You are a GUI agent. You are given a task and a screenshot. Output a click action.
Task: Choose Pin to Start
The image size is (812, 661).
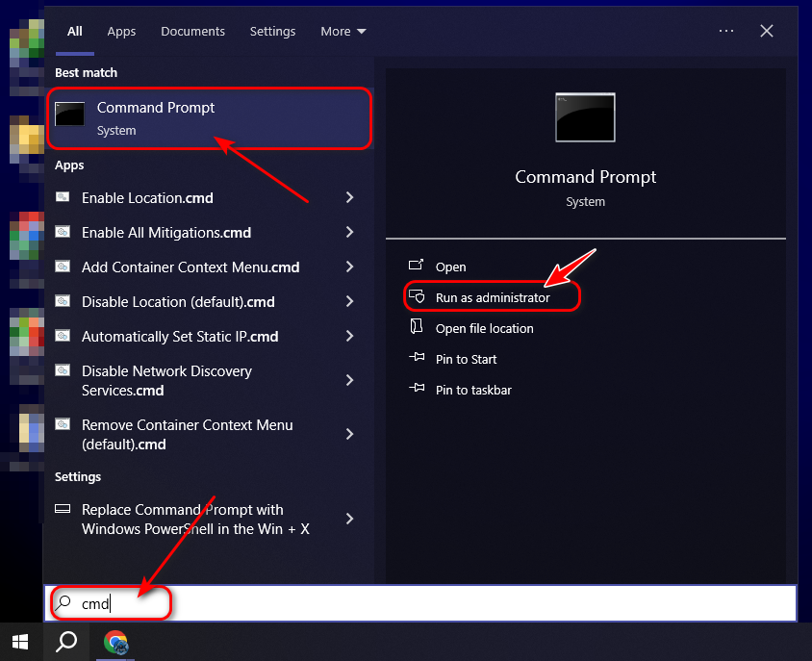pyautogui.click(x=466, y=359)
